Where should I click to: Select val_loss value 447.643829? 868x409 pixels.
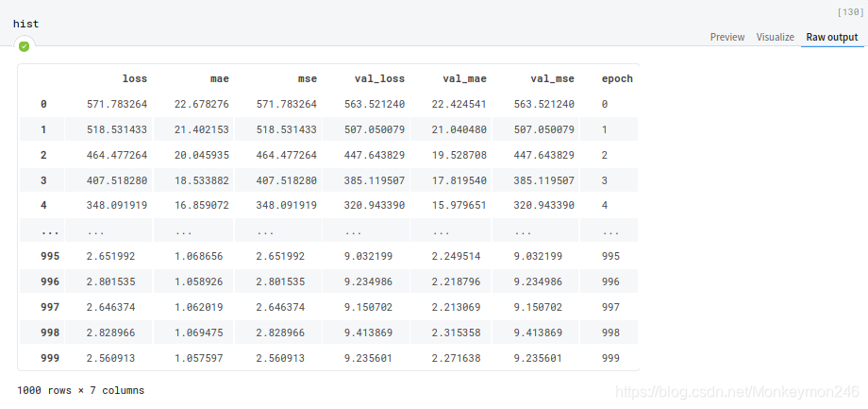[x=375, y=155]
